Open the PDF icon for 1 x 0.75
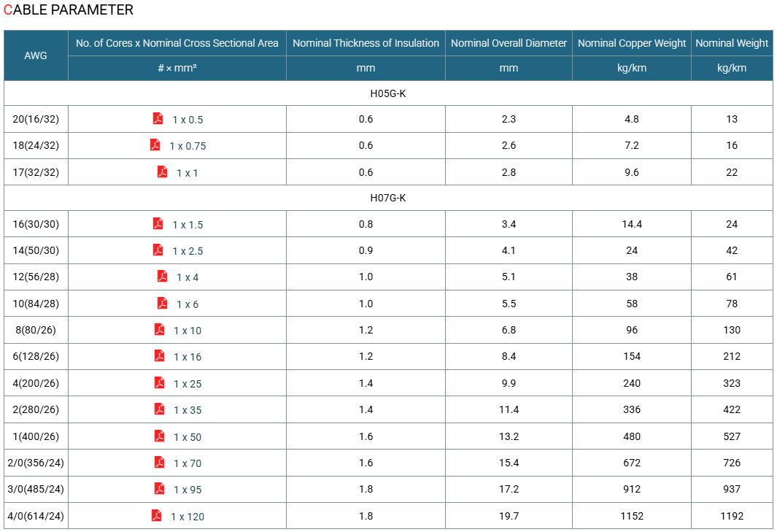The height and width of the screenshot is (532, 777). pos(155,144)
